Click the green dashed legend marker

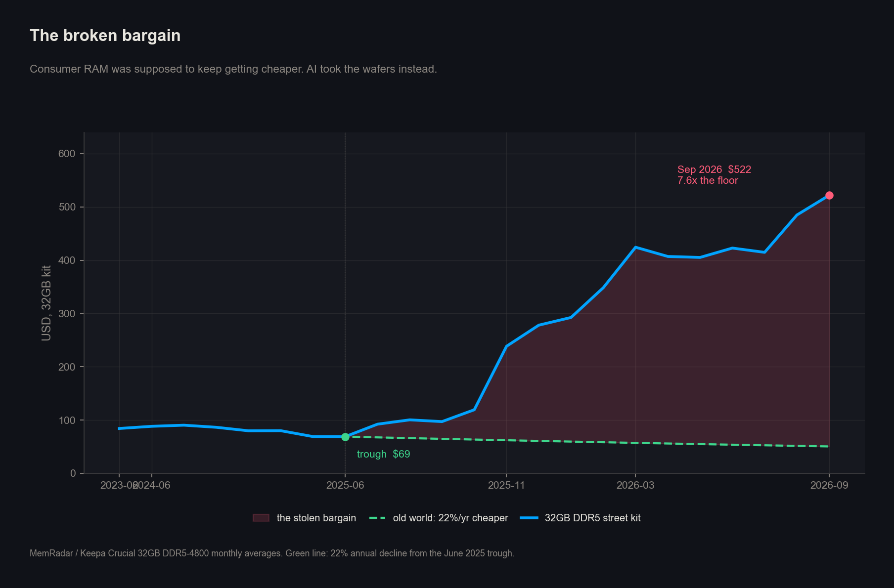(x=377, y=518)
